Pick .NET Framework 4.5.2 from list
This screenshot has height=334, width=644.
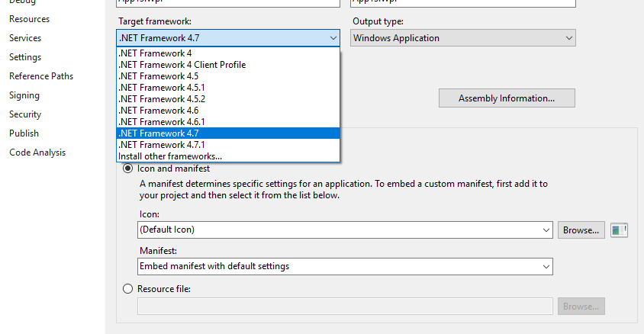[x=228, y=99]
